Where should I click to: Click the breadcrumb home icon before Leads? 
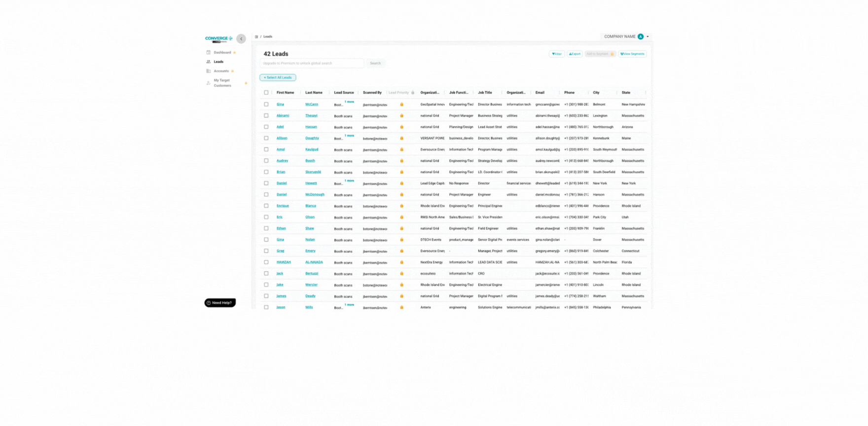pyautogui.click(x=256, y=37)
